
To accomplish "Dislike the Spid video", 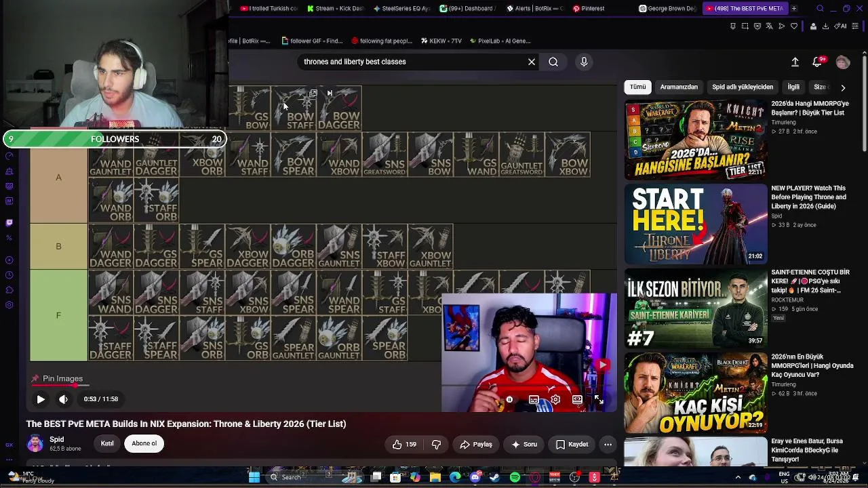I will click(436, 445).
